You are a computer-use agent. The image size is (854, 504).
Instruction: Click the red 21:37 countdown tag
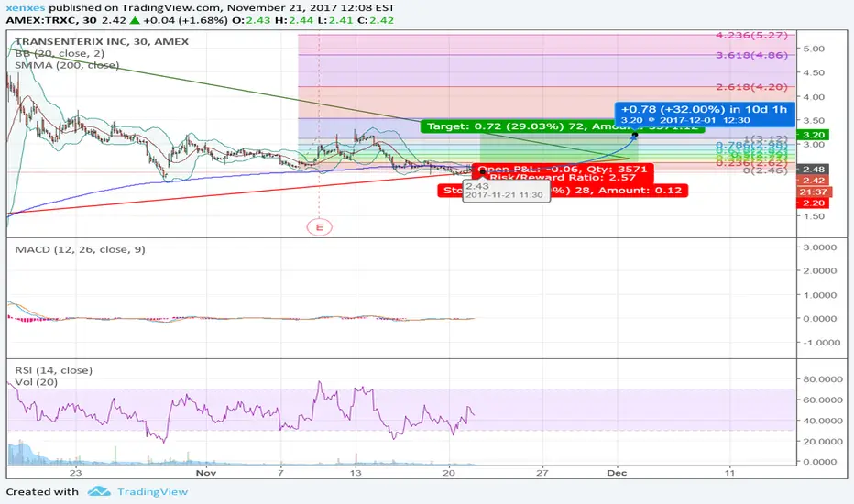click(813, 192)
